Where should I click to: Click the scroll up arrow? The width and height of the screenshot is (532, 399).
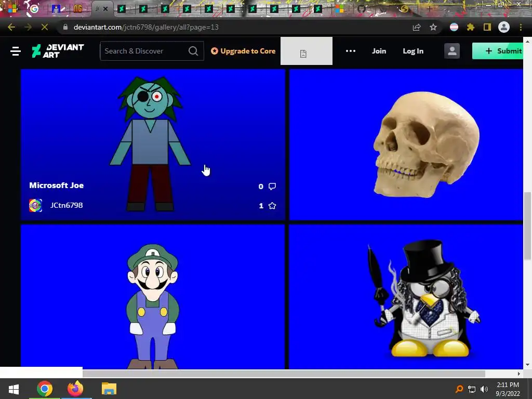528,41
